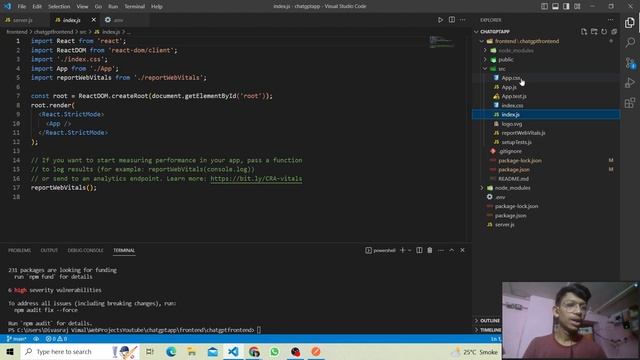Split the terminal panel

tap(419, 250)
